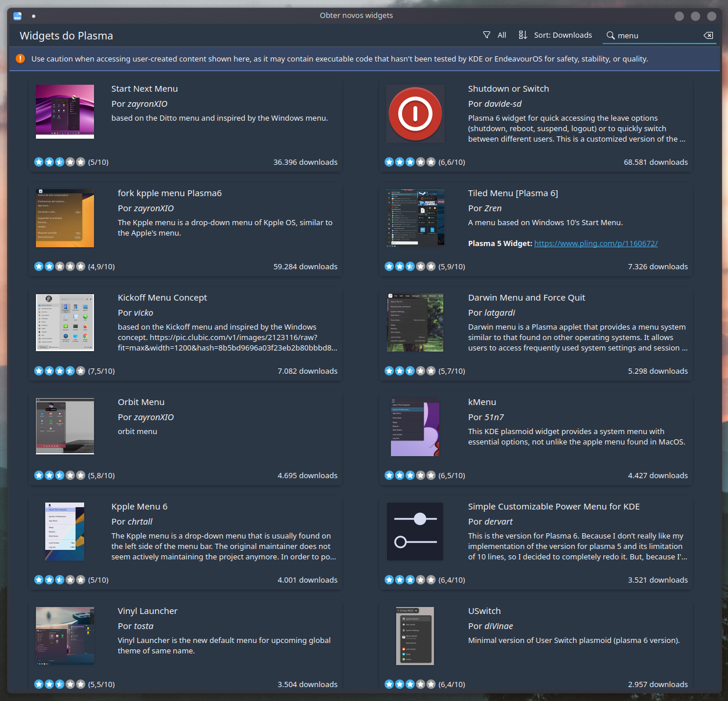
Task: Open the Vinyl Launcher widget title
Action: [x=147, y=611]
